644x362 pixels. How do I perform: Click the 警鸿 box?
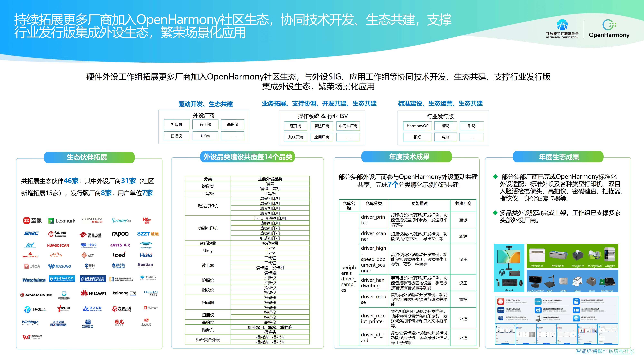tap(445, 126)
